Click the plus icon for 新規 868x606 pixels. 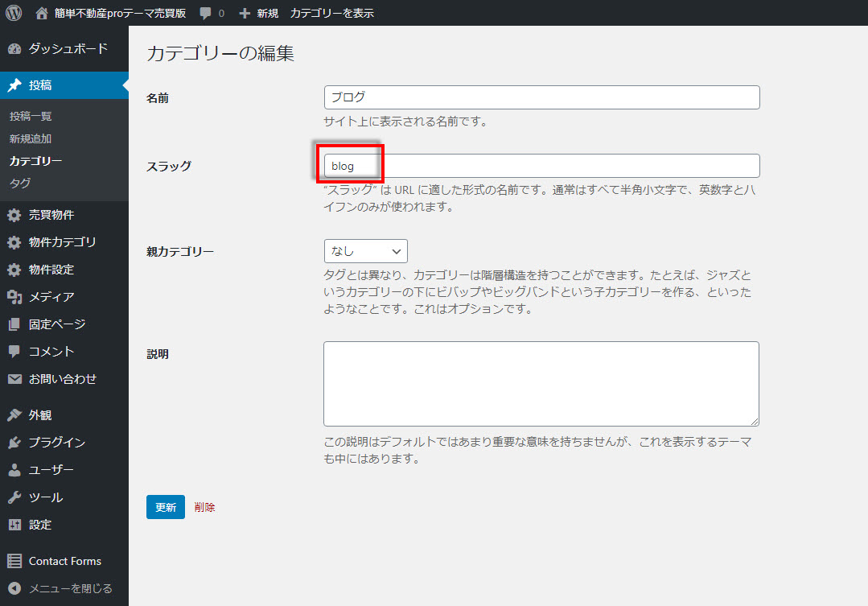coord(245,14)
